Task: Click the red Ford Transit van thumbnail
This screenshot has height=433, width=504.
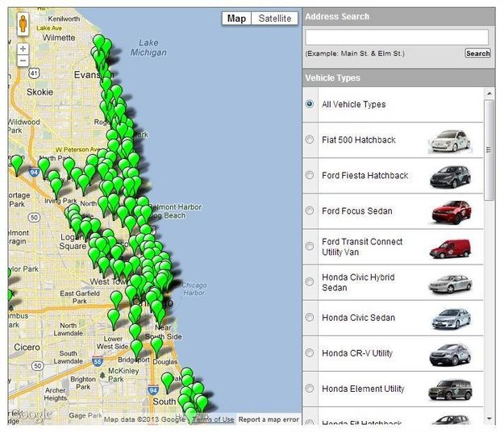Action: pyautogui.click(x=450, y=248)
